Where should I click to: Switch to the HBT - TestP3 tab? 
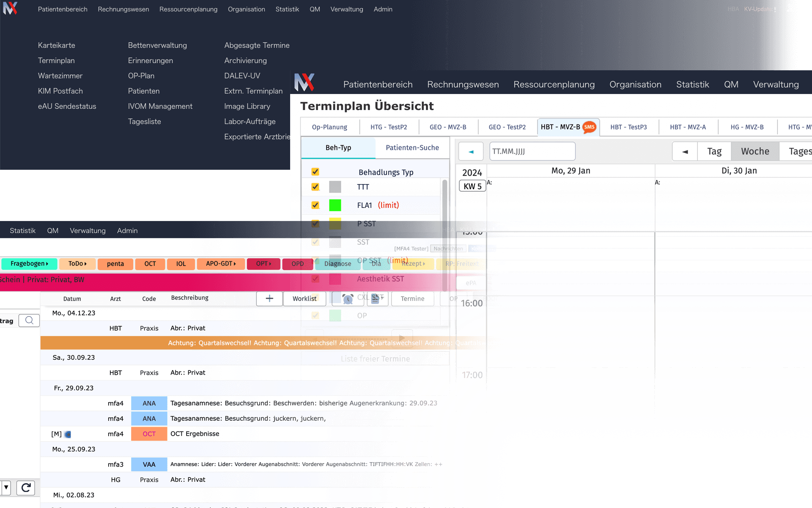point(628,127)
